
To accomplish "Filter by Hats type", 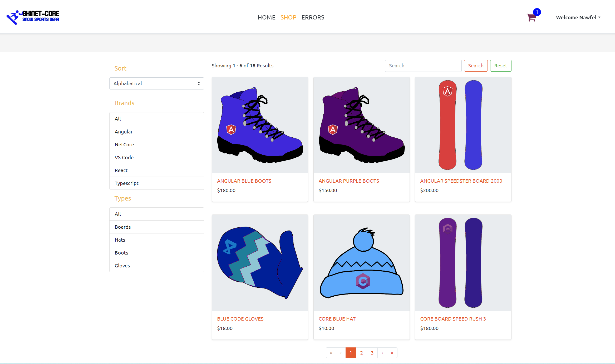I will [x=157, y=240].
